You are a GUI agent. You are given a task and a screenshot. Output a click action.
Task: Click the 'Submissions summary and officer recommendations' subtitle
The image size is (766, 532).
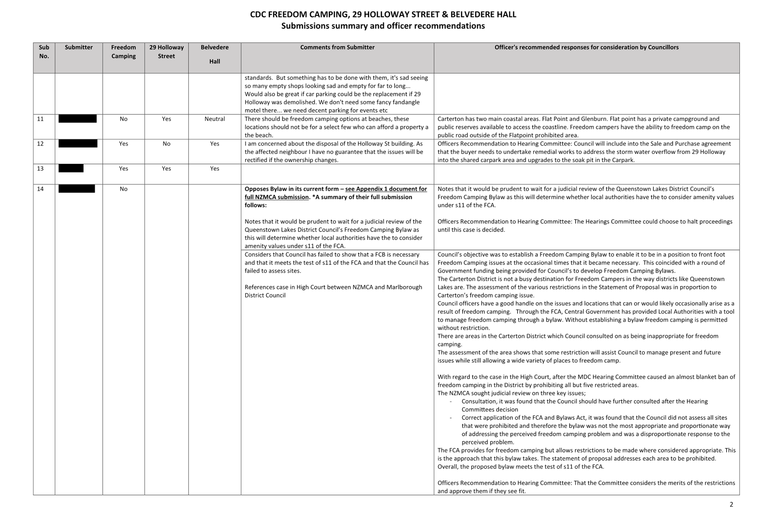[383, 26]
